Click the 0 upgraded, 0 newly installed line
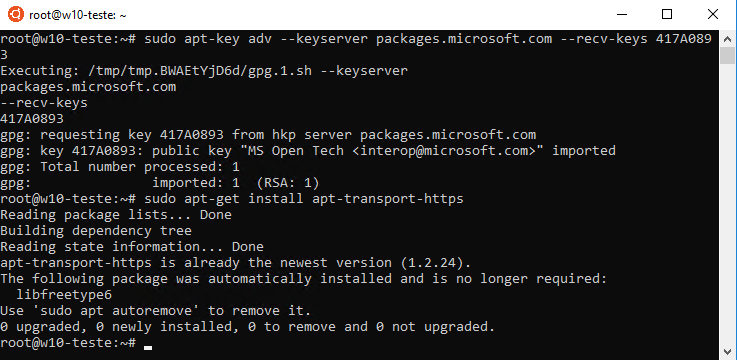737x360 pixels. pyautogui.click(x=248, y=327)
